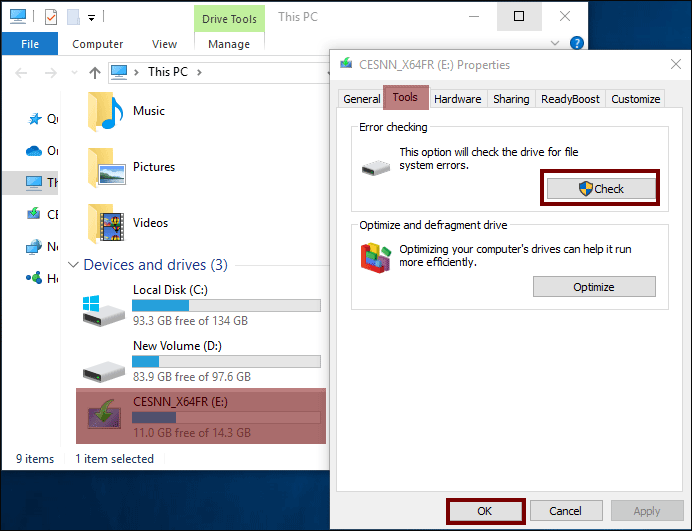
Task: Click the Devices and drives (3) header
Action: click(x=155, y=265)
